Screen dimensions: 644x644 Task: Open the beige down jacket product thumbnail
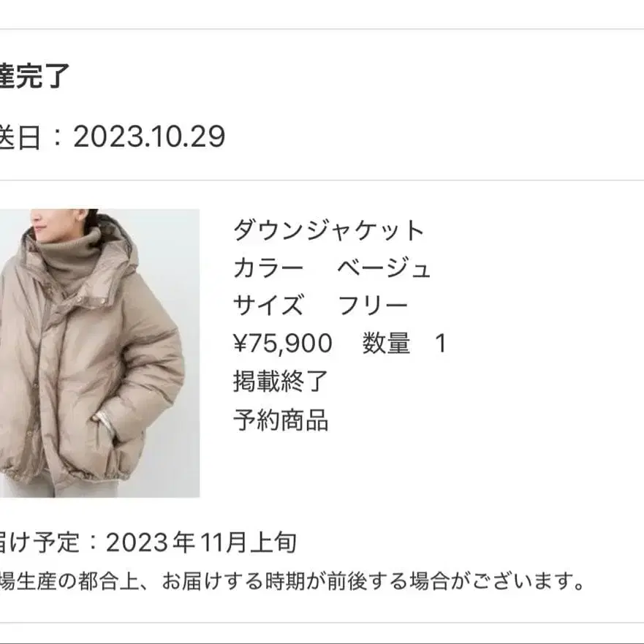[100, 353]
